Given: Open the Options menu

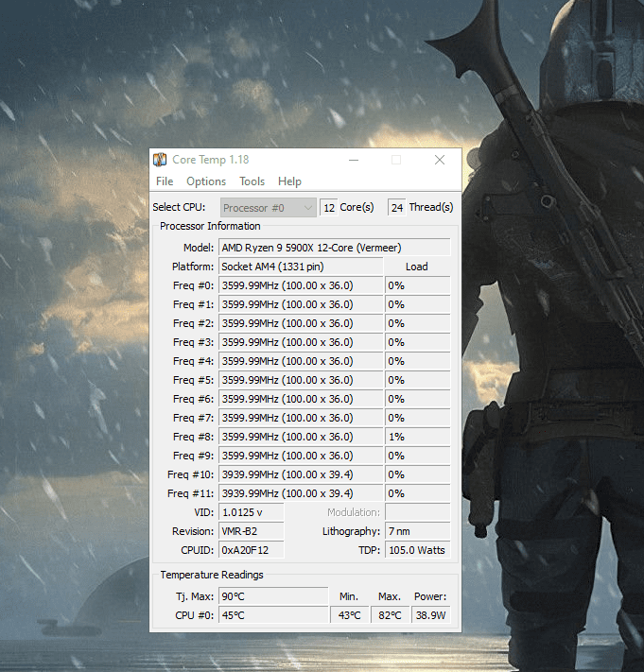Looking at the screenshot, I should point(206,181).
